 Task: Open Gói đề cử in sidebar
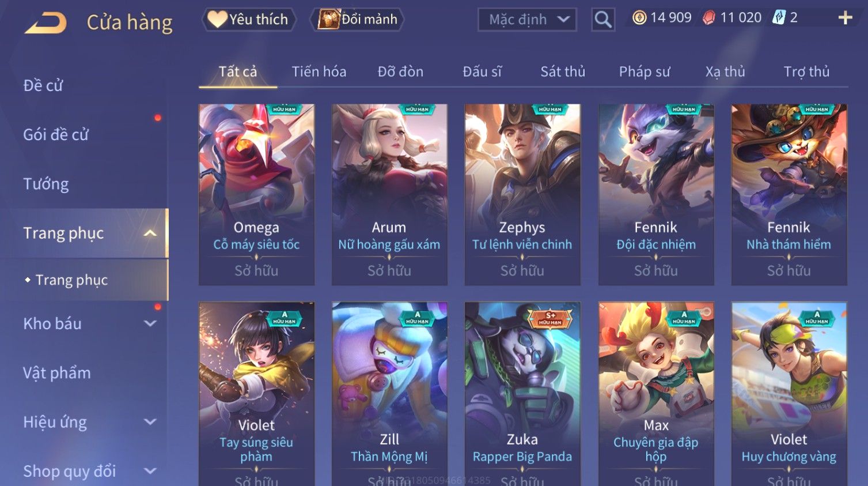(56, 134)
